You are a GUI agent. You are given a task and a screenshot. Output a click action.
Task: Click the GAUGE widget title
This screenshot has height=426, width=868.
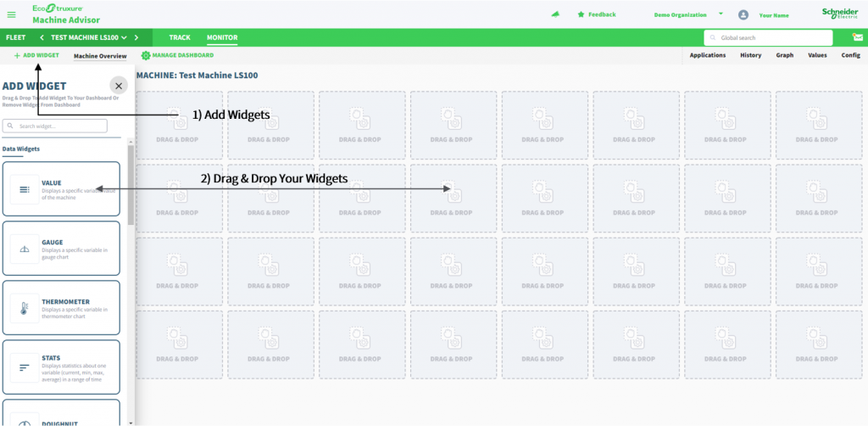(x=52, y=242)
